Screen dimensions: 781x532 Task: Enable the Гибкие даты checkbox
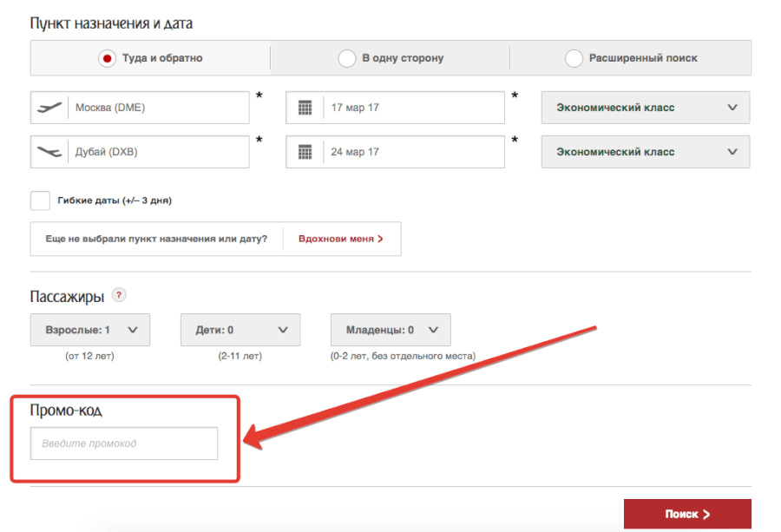click(x=40, y=200)
